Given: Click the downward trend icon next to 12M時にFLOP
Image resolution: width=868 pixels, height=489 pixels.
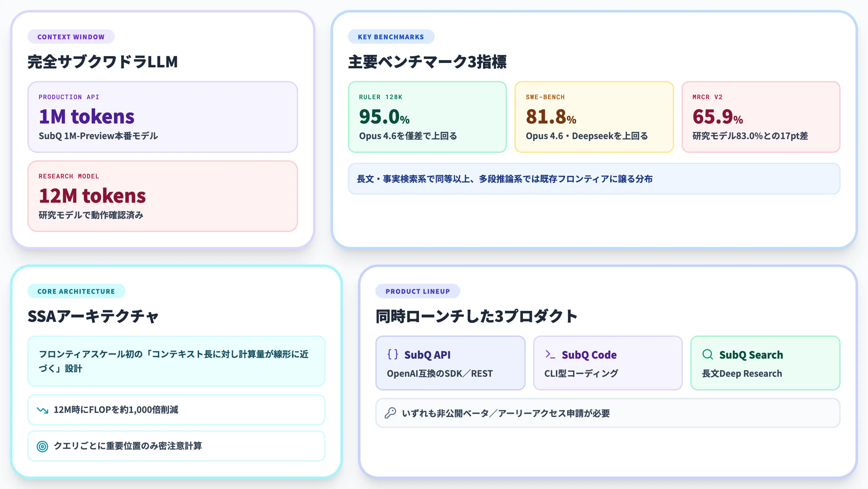Looking at the screenshot, I should tap(42, 410).
